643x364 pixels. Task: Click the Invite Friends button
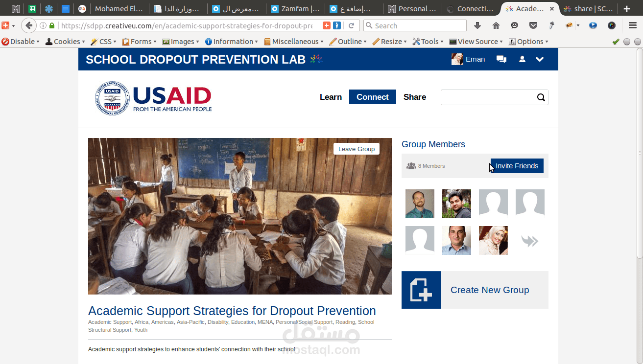[517, 166]
